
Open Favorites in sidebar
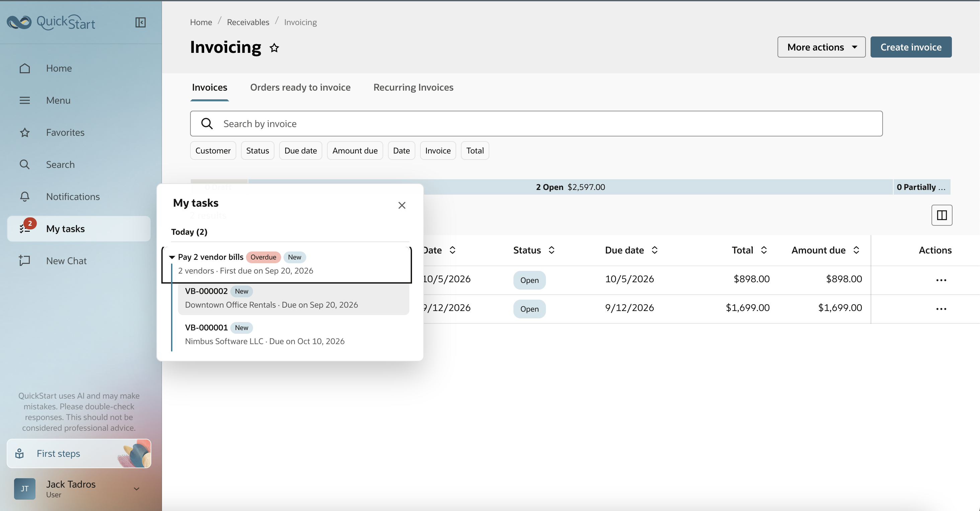(x=79, y=132)
